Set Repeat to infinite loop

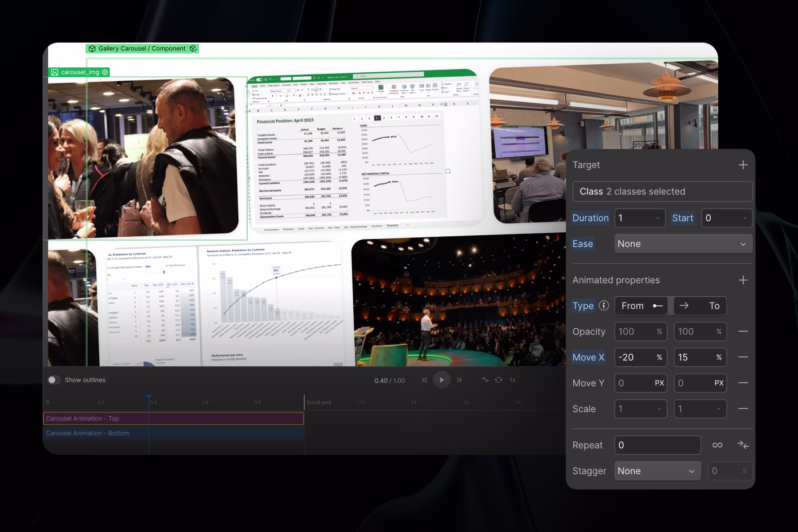coord(717,445)
